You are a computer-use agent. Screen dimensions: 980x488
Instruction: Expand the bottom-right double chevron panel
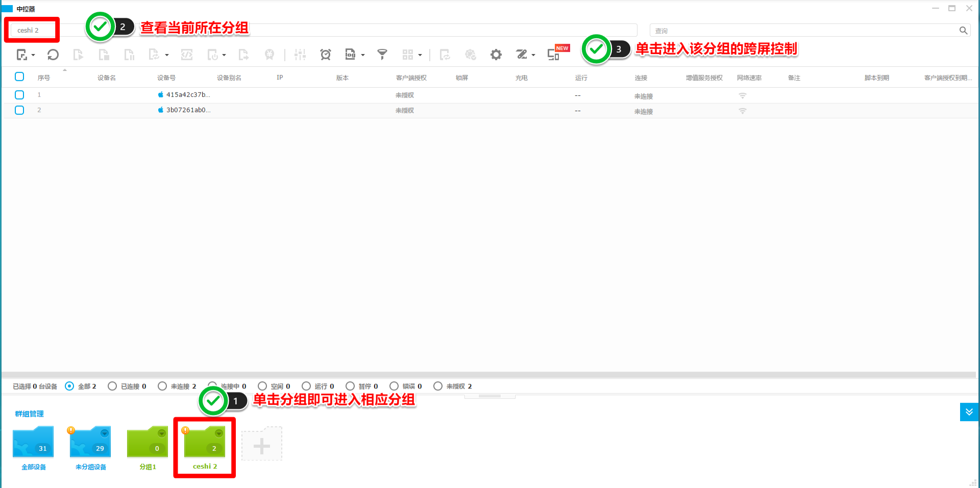click(969, 412)
